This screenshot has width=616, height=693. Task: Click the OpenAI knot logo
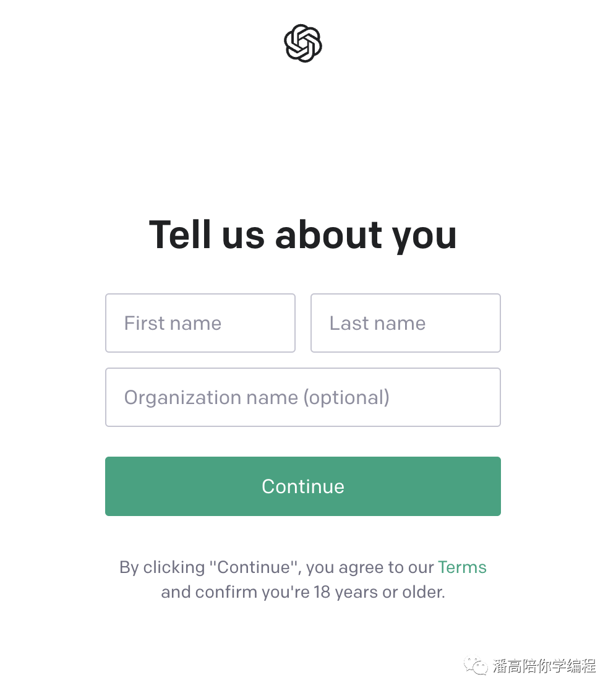302,43
